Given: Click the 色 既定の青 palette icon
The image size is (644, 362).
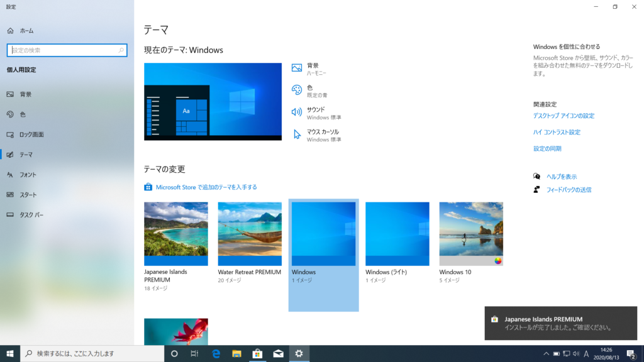Looking at the screenshot, I should coord(297,90).
